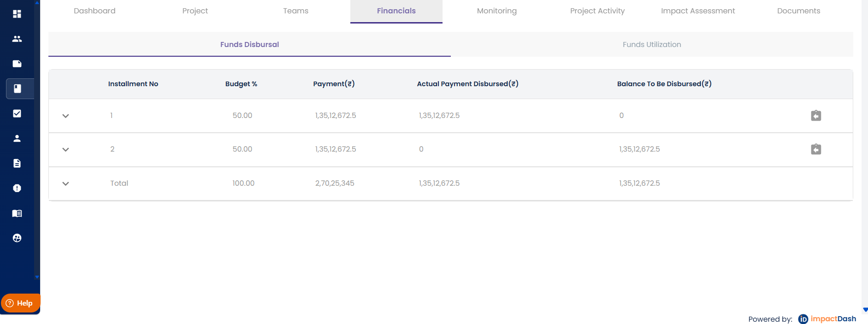Expand installment 2 row
Viewport: 868px width, 324px height.
point(65,150)
